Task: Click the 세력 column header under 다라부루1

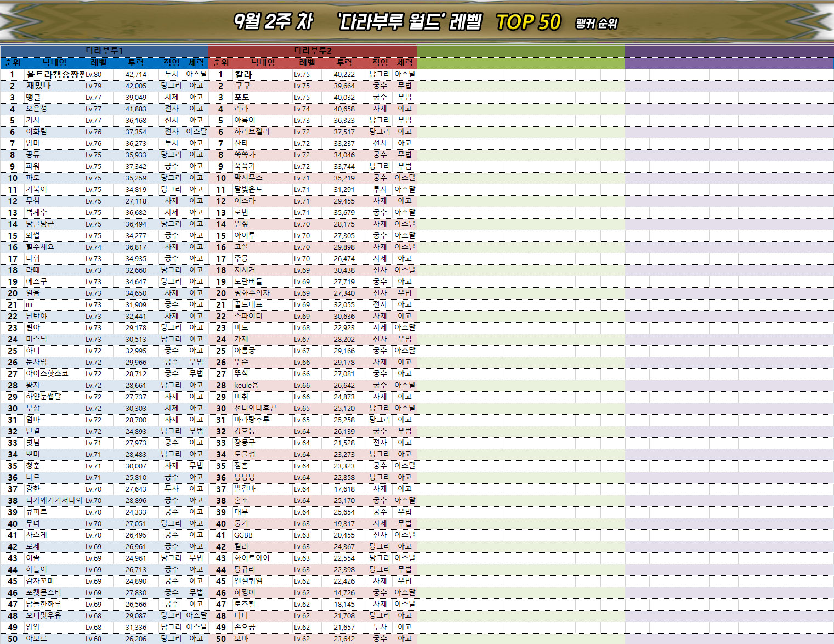Action: [x=196, y=63]
